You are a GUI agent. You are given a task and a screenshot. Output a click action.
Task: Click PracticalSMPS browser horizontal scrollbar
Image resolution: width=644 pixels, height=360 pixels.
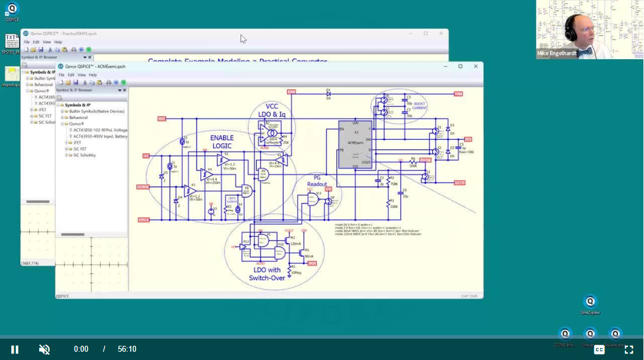pyautogui.click(x=38, y=202)
